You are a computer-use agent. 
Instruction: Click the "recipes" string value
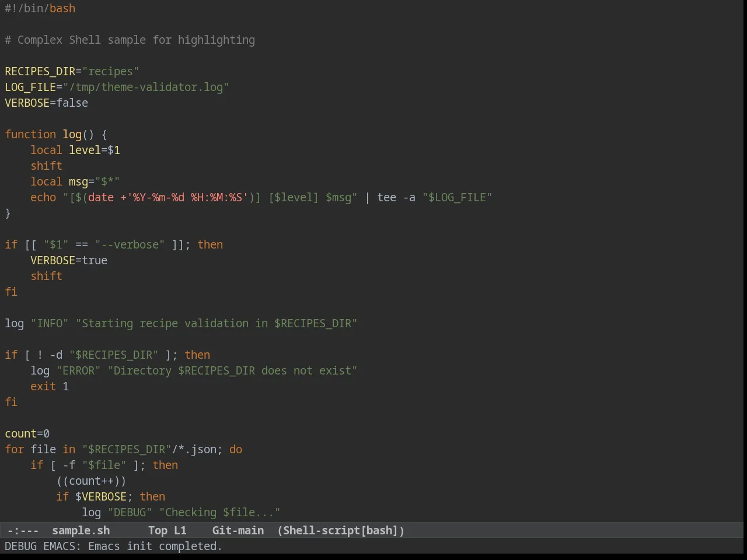click(110, 71)
